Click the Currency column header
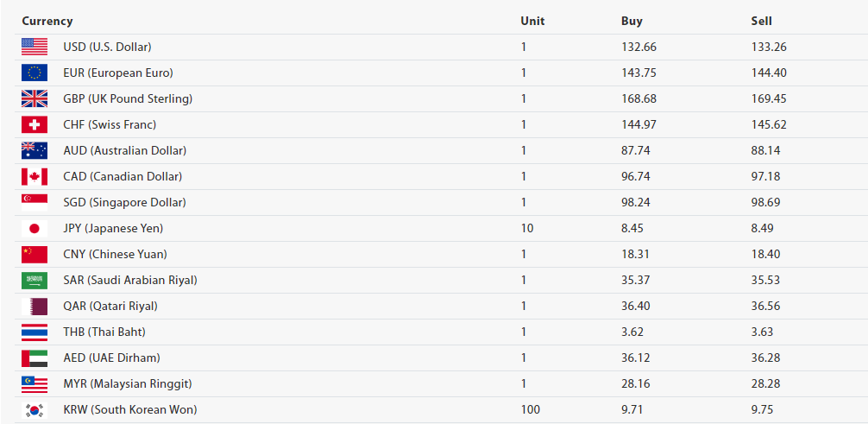868x424 pixels. point(47,21)
